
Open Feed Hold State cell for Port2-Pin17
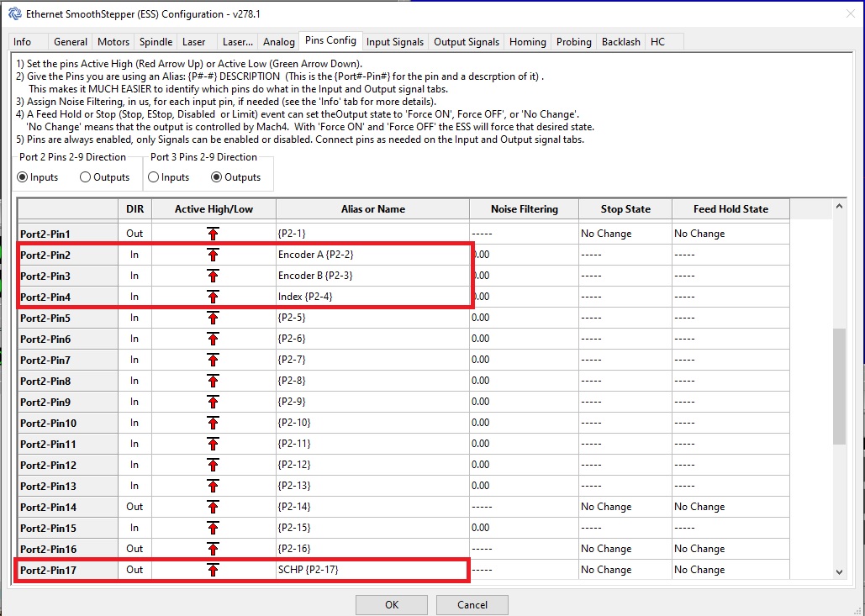(730, 570)
